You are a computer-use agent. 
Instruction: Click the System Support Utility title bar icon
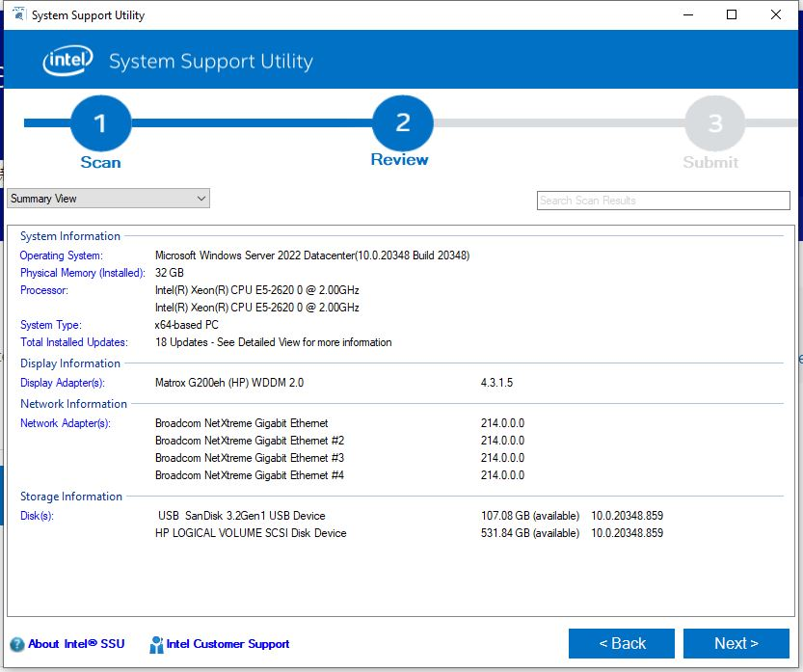[x=18, y=14]
